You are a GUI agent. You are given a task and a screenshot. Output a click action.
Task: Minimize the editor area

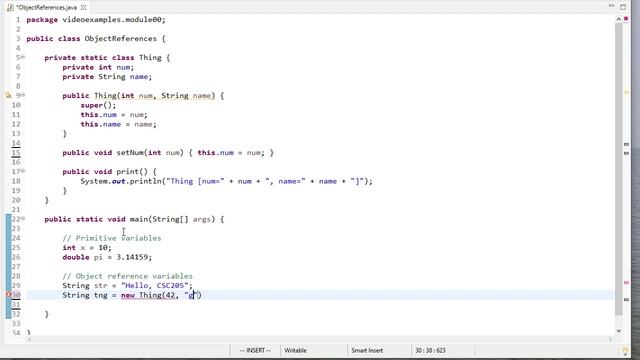point(611,6)
